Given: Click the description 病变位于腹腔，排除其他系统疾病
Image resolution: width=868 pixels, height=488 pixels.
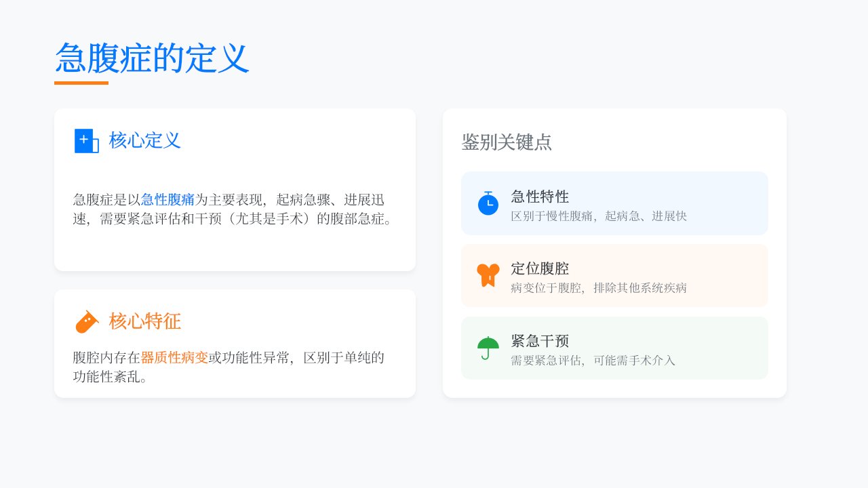Looking at the screenshot, I should [599, 288].
